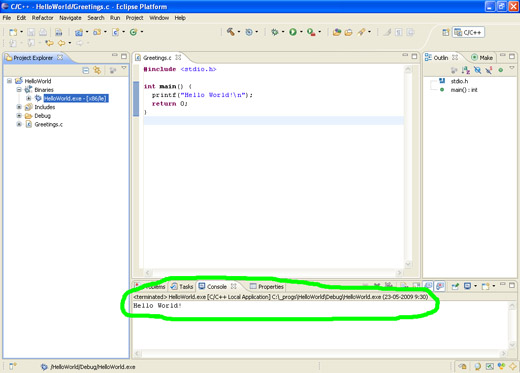Viewport: 520px width, 373px height.
Task: Click the Hide Fields icon in Outline
Action: (478, 70)
